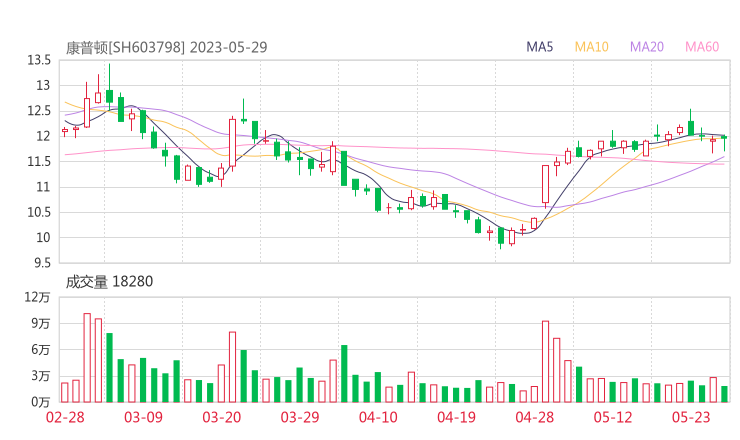740x440 pixels.
Task: Click the tall red volume bar near 04-28
Action: (x=546, y=362)
